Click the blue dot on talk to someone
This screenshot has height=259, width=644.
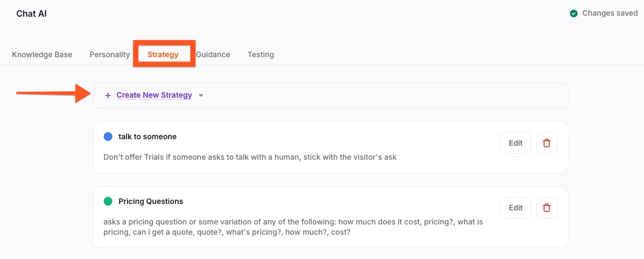pos(108,137)
